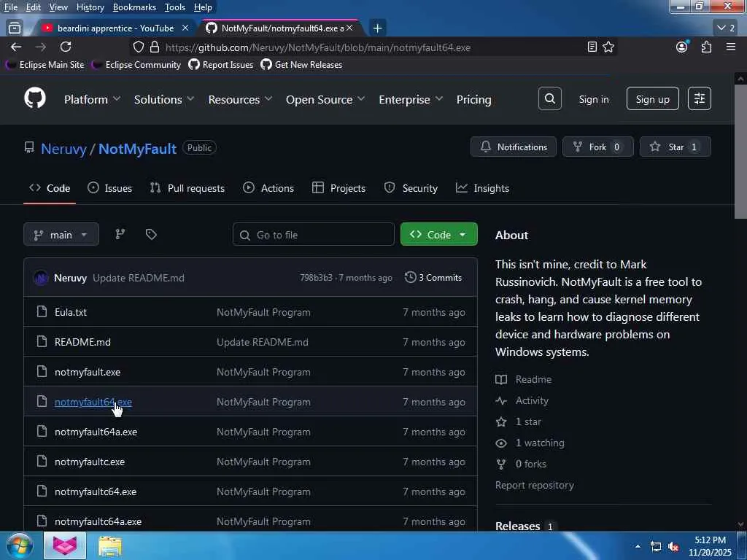
Task: Click the network tray icon
Action: tap(656, 547)
